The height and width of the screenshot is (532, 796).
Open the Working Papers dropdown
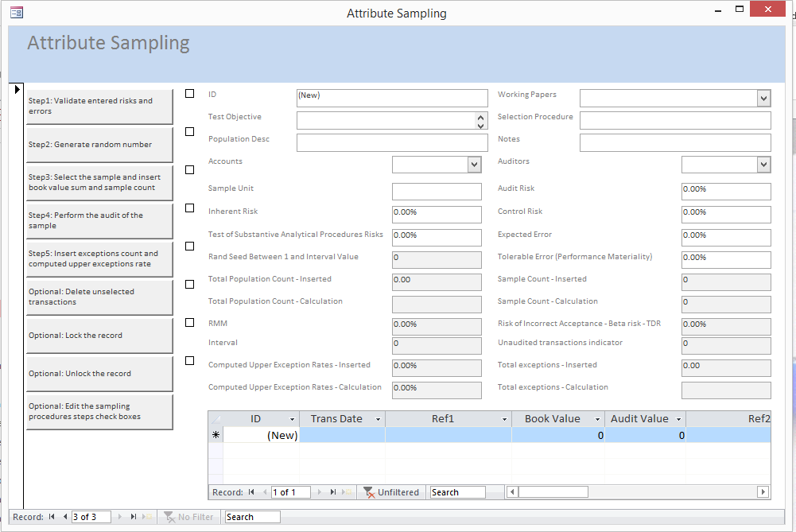[x=763, y=98]
